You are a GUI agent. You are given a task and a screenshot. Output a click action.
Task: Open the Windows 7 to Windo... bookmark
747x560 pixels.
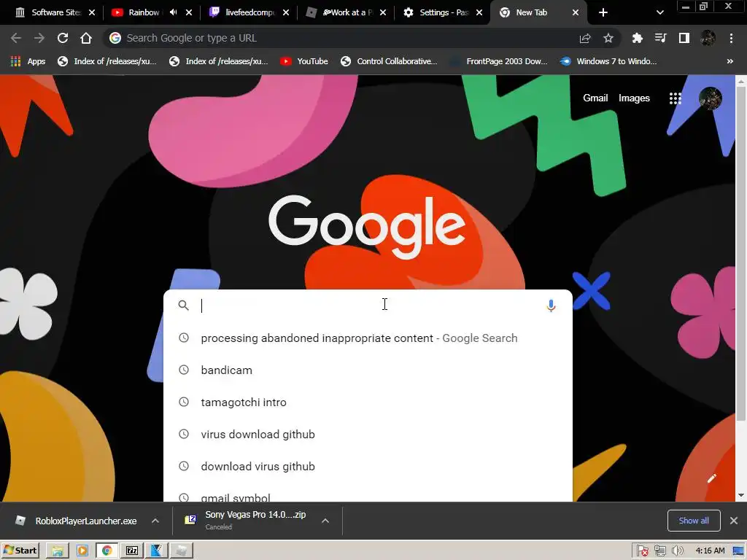point(608,61)
